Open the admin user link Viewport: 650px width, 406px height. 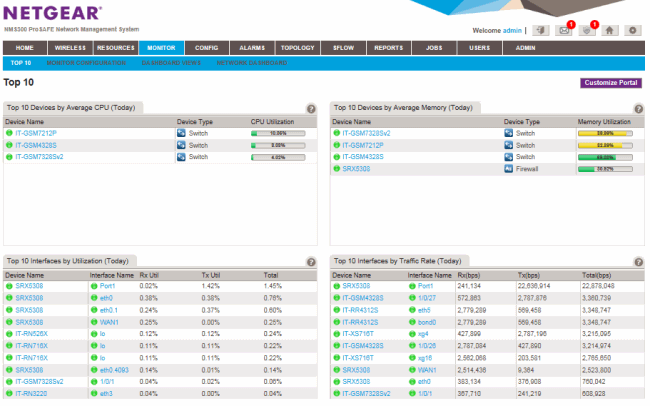point(512,31)
